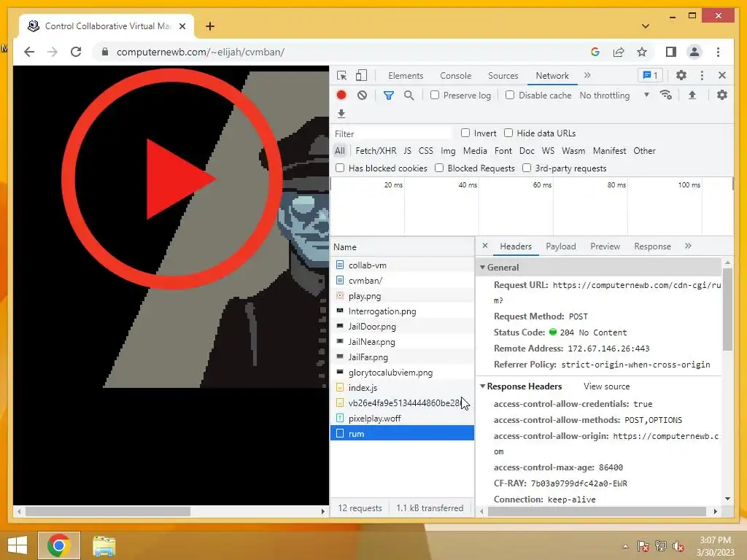The image size is (747, 560).
Task: Click View source link
Action: click(606, 386)
